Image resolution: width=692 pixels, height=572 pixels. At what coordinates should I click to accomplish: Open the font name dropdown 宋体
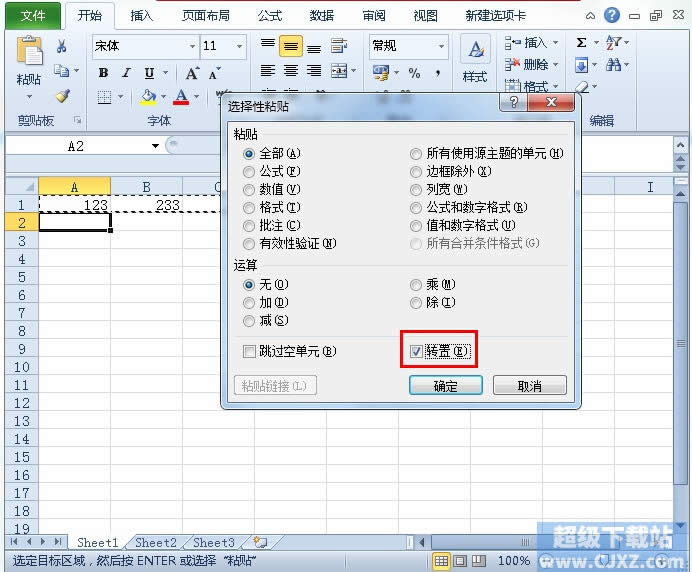point(192,46)
